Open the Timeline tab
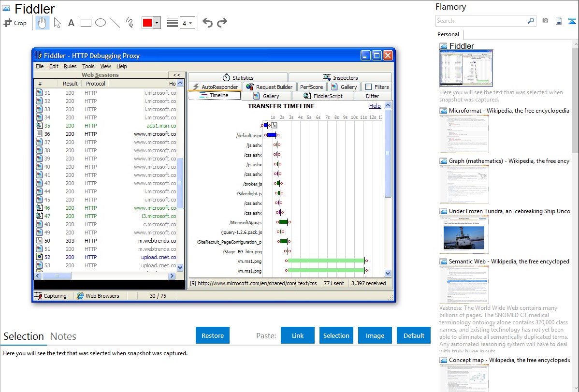The width and height of the screenshot is (579, 392). [x=215, y=95]
